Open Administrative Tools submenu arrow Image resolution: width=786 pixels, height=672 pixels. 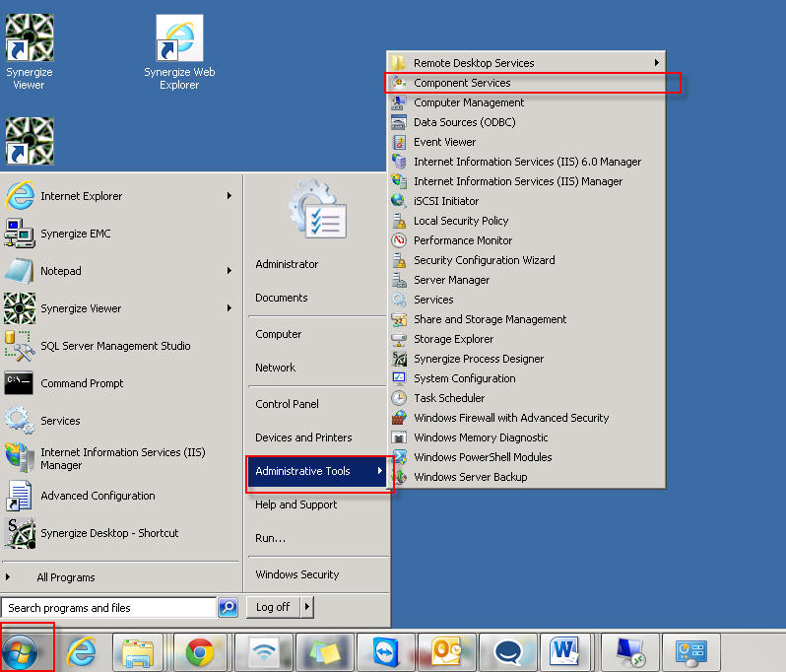380,471
